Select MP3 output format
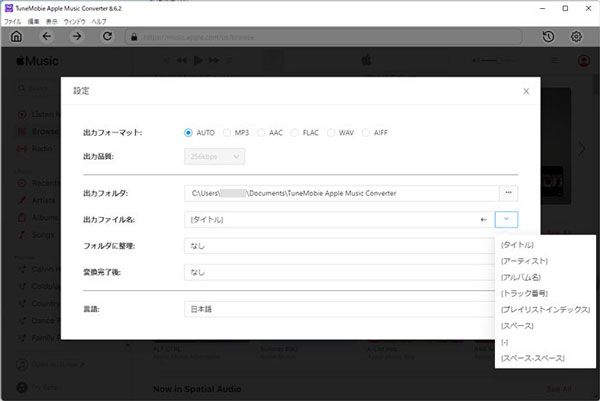This screenshot has height=401, width=600. 227,133
